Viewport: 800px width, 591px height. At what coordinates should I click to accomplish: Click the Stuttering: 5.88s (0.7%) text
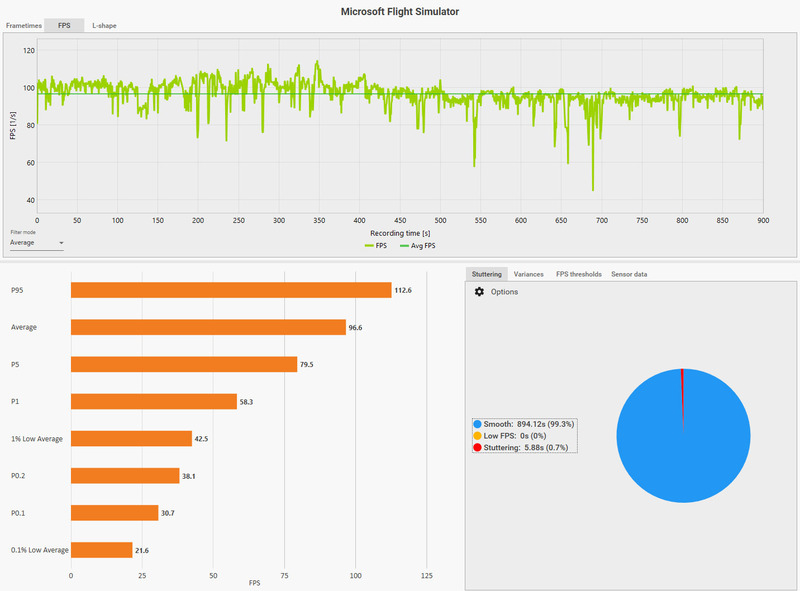tap(526, 448)
